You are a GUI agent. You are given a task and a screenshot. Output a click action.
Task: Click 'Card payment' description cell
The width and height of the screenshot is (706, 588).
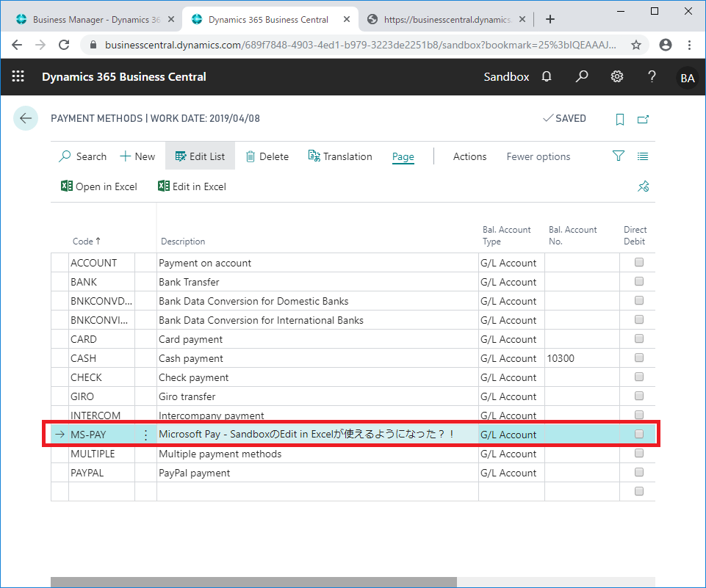pos(317,339)
